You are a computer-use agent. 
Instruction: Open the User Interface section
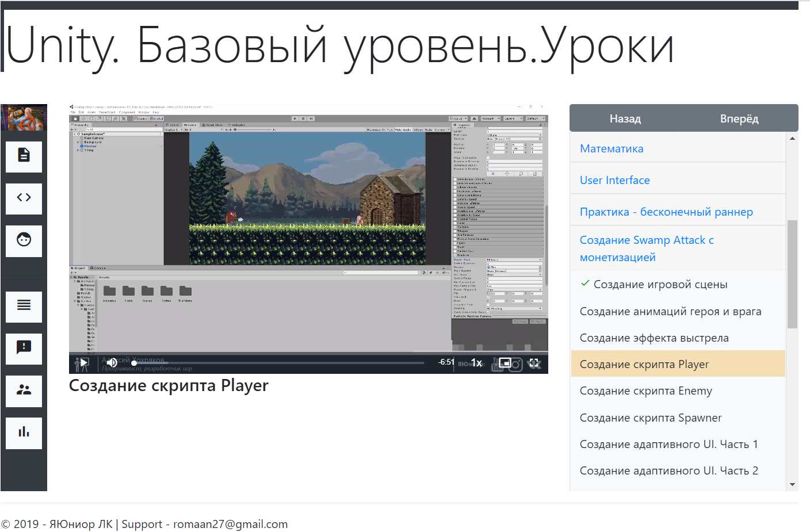[x=615, y=180]
